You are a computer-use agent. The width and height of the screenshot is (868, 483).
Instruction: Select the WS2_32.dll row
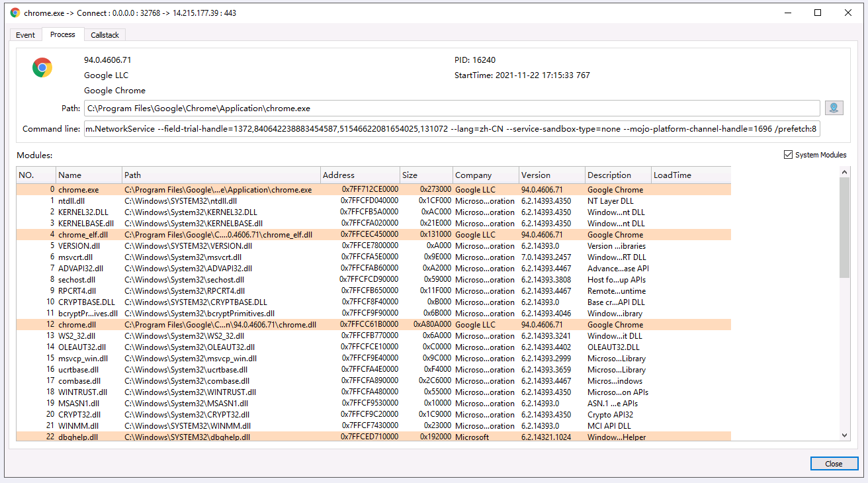374,336
